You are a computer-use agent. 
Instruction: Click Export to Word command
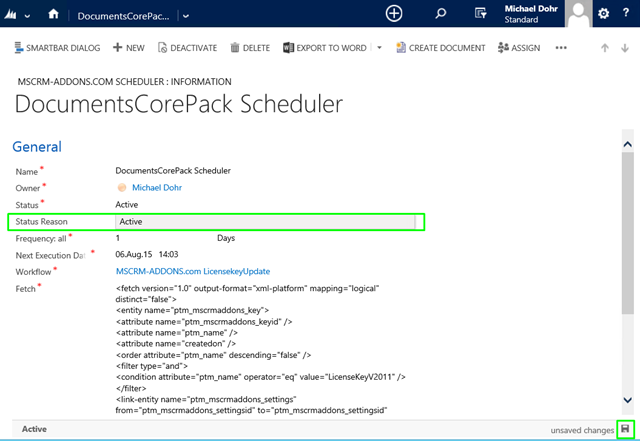tap(325, 48)
